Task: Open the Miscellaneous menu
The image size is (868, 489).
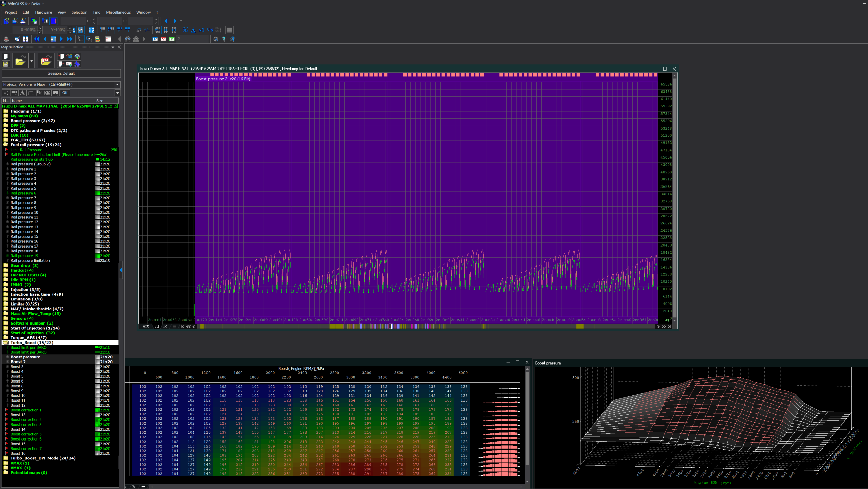Action: click(x=118, y=12)
